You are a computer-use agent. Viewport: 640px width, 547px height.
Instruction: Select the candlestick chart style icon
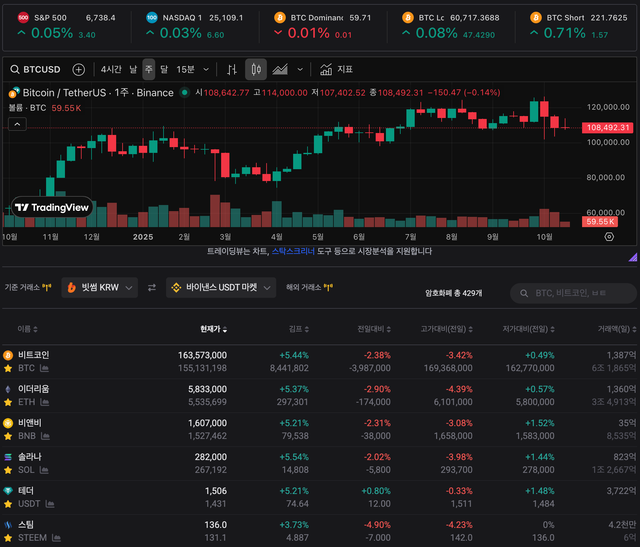[x=256, y=70]
